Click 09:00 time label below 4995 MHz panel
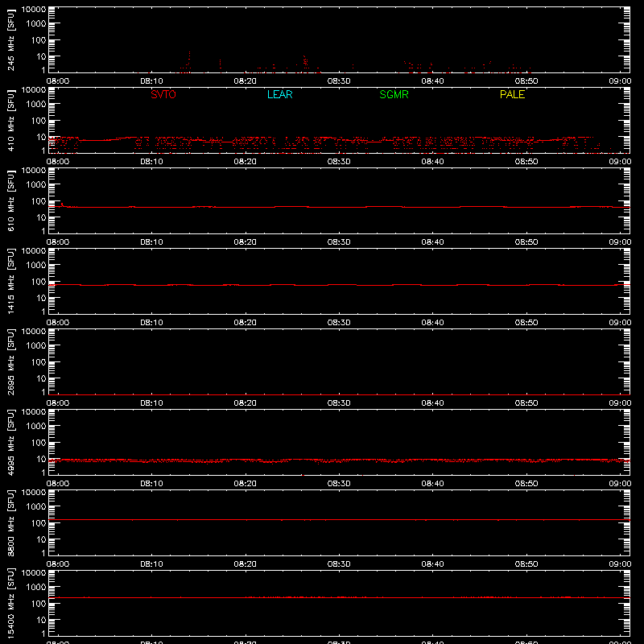The image size is (644, 644). pos(620,484)
